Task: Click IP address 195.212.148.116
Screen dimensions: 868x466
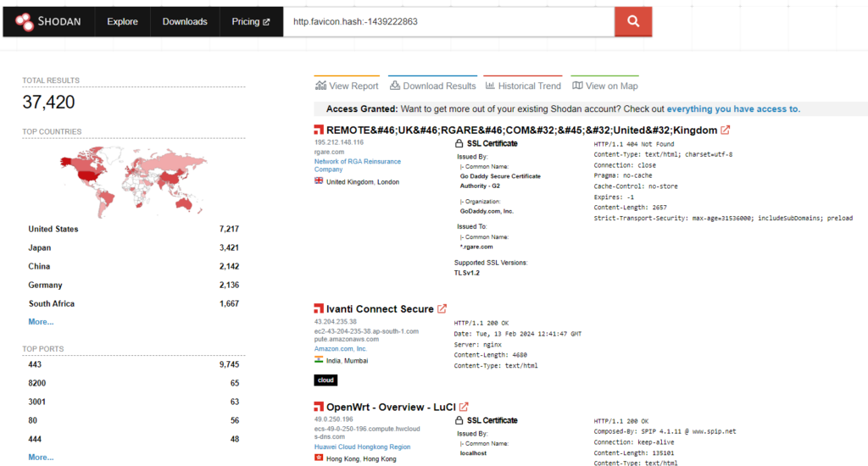Action: tap(339, 142)
